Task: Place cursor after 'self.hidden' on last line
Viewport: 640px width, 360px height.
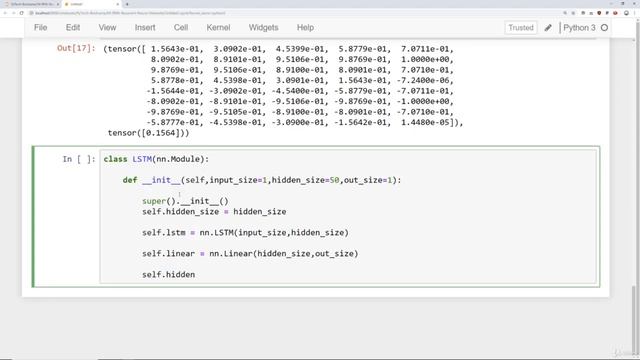Action: [x=196, y=275]
